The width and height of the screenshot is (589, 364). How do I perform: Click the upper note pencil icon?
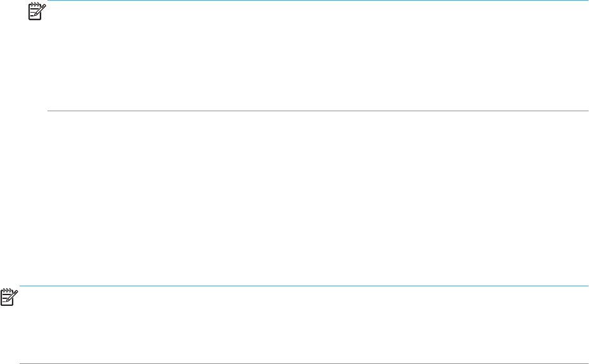pos(37,13)
